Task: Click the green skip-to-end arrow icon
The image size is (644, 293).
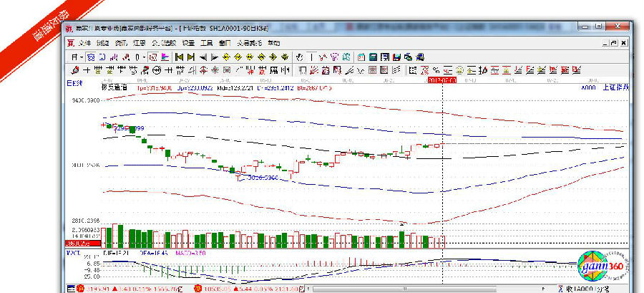Action: tap(190, 57)
